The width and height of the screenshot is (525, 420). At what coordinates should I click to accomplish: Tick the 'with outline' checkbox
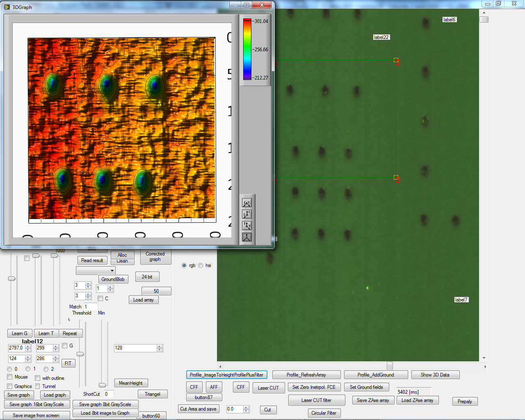point(38,378)
